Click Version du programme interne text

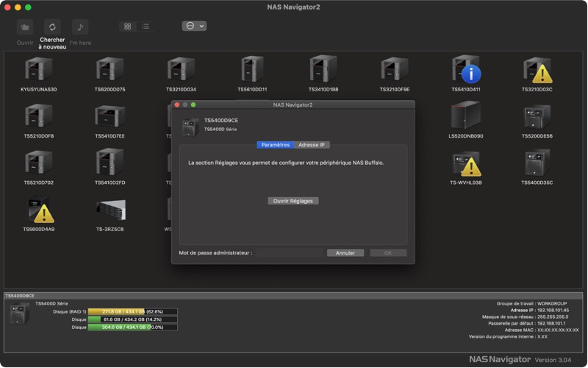[508, 337]
